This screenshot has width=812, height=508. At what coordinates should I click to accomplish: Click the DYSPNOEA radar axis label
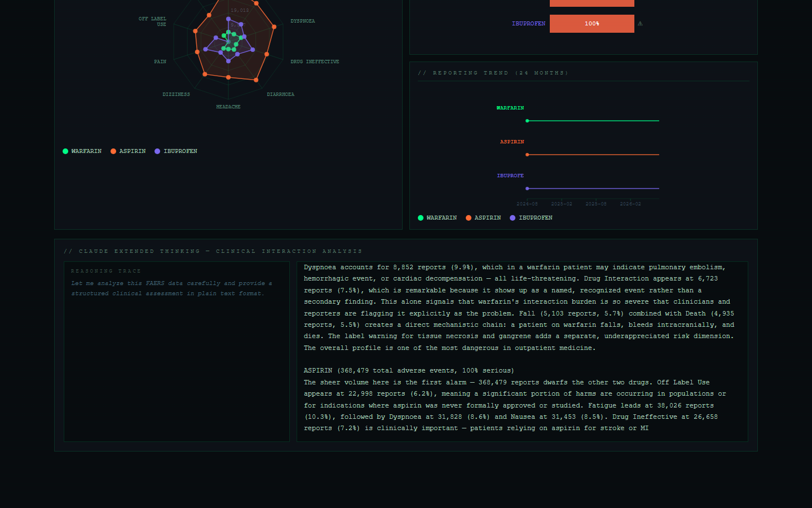(303, 21)
